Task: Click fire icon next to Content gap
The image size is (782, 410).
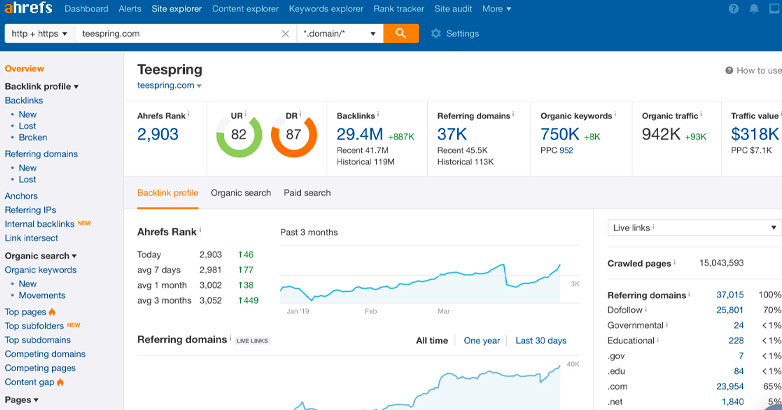Action: point(60,382)
